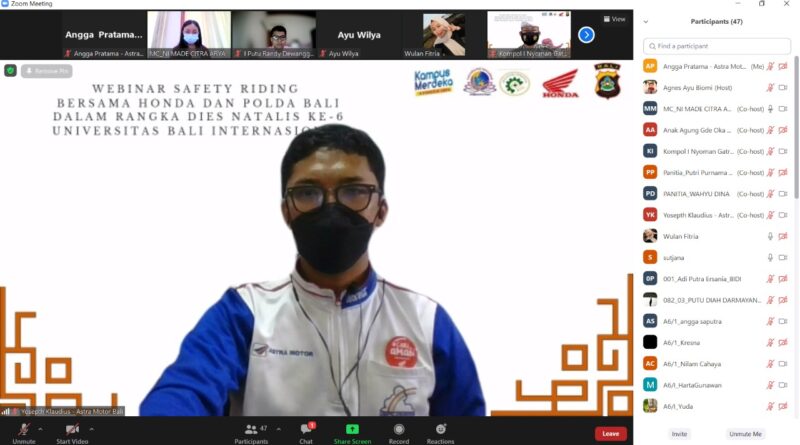
Task: Open the View layout menu
Action: 614,19
